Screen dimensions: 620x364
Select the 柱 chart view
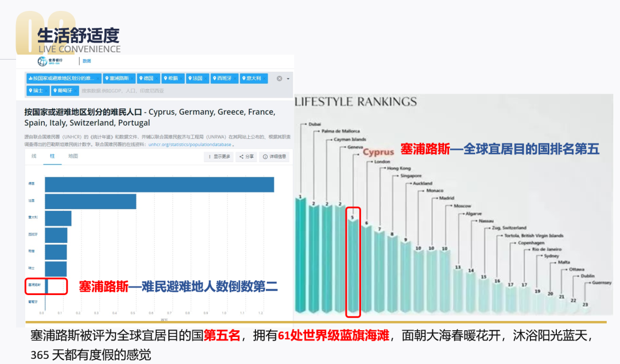click(x=52, y=156)
